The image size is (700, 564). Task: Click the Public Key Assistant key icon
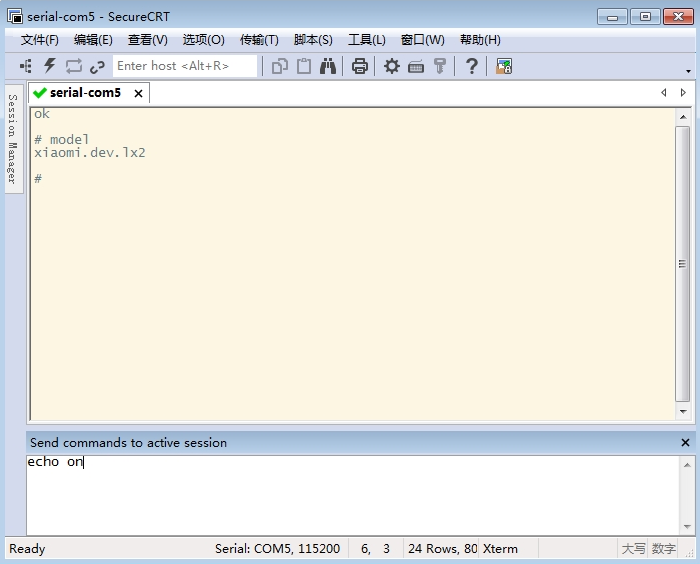[x=440, y=67]
